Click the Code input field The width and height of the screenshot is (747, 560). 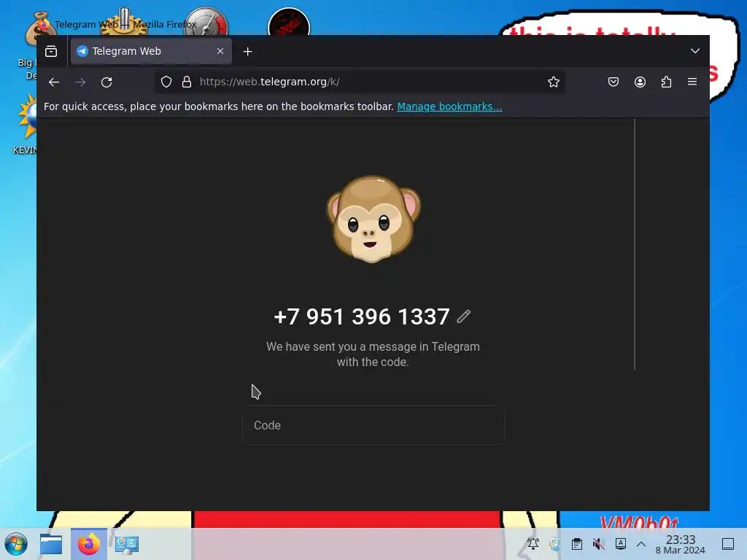(x=373, y=425)
